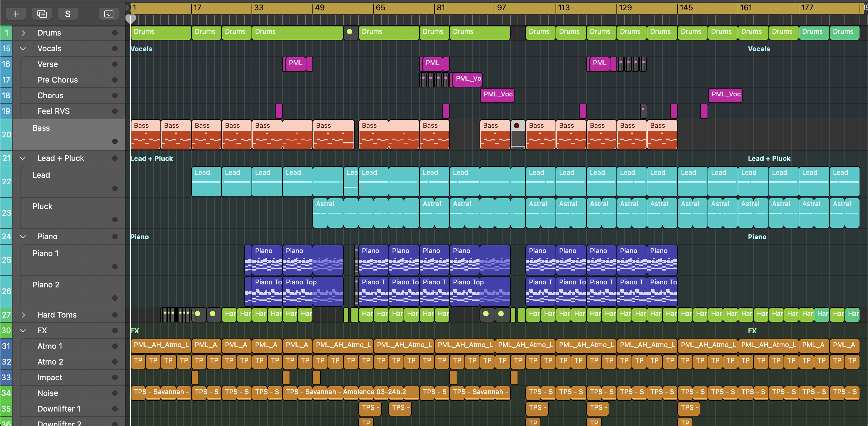Image resolution: width=868 pixels, height=426 pixels.
Task: Select the Lead track header
Action: click(72, 182)
